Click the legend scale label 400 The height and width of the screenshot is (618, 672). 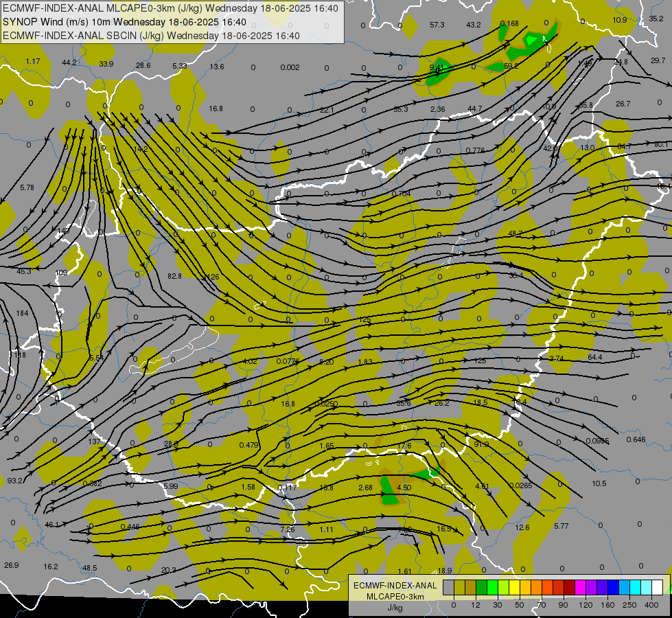651,605
